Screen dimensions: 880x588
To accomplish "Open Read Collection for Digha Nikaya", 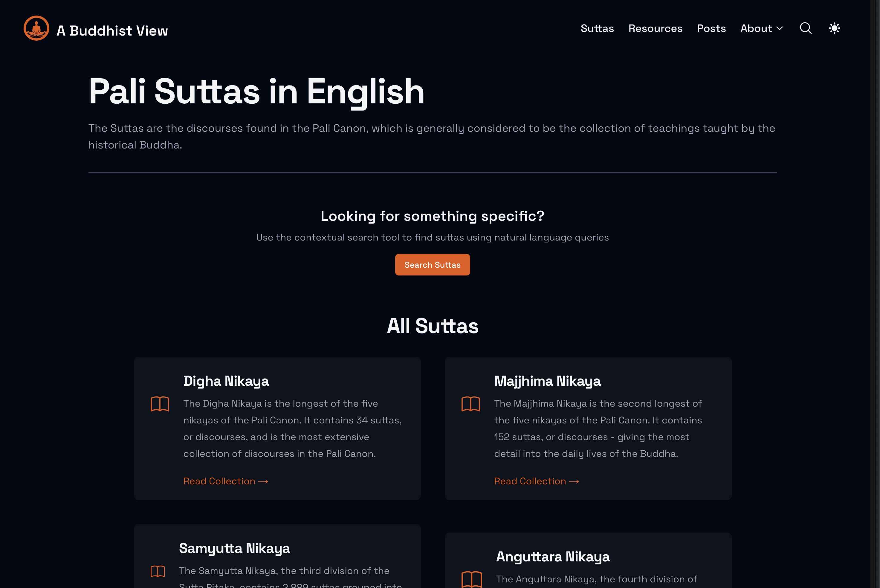I will [219, 481].
